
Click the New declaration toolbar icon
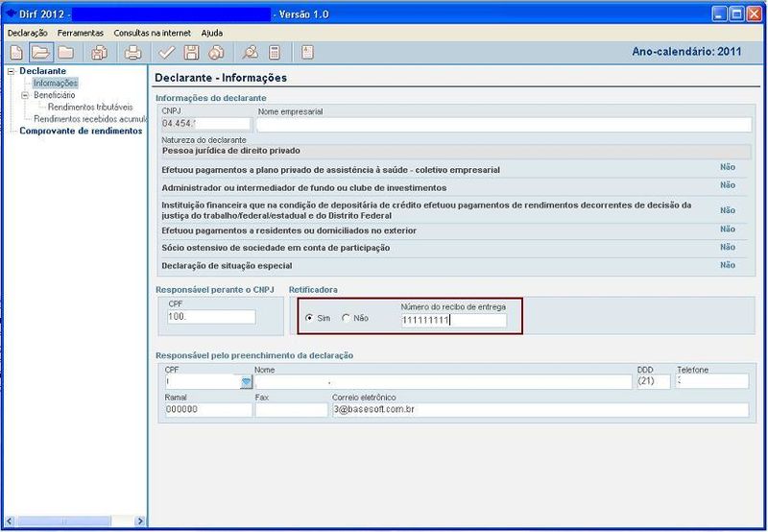pos(16,52)
